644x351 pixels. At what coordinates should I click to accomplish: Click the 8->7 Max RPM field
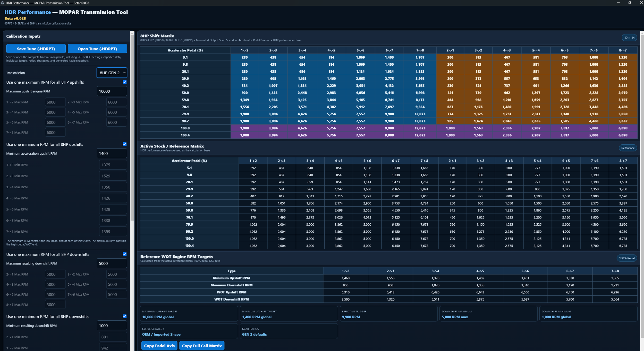[55, 305]
